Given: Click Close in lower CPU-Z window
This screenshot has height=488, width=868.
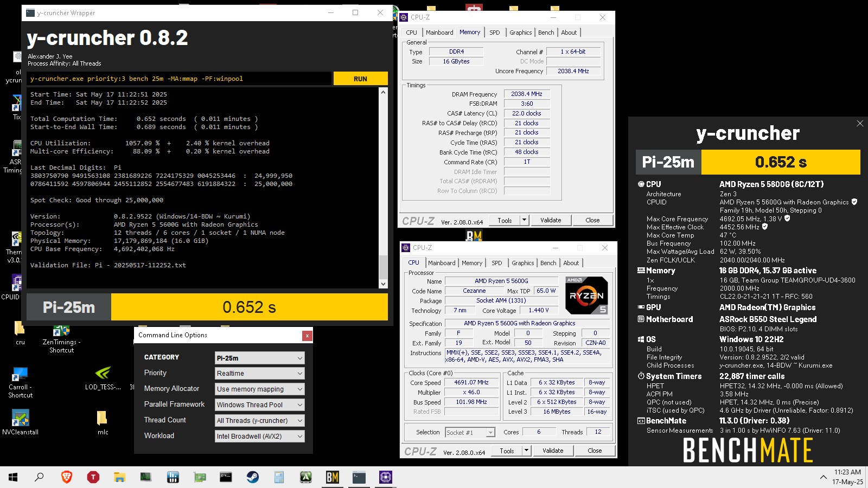Looking at the screenshot, I should [x=595, y=451].
